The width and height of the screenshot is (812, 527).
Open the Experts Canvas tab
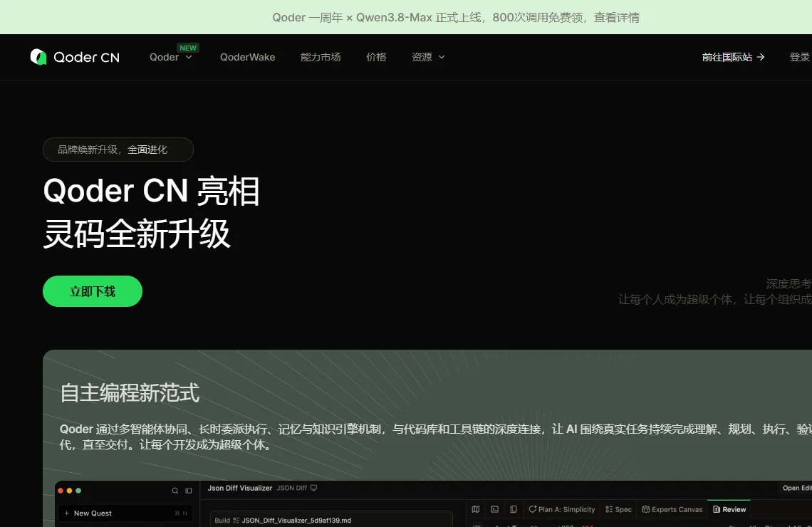672,509
